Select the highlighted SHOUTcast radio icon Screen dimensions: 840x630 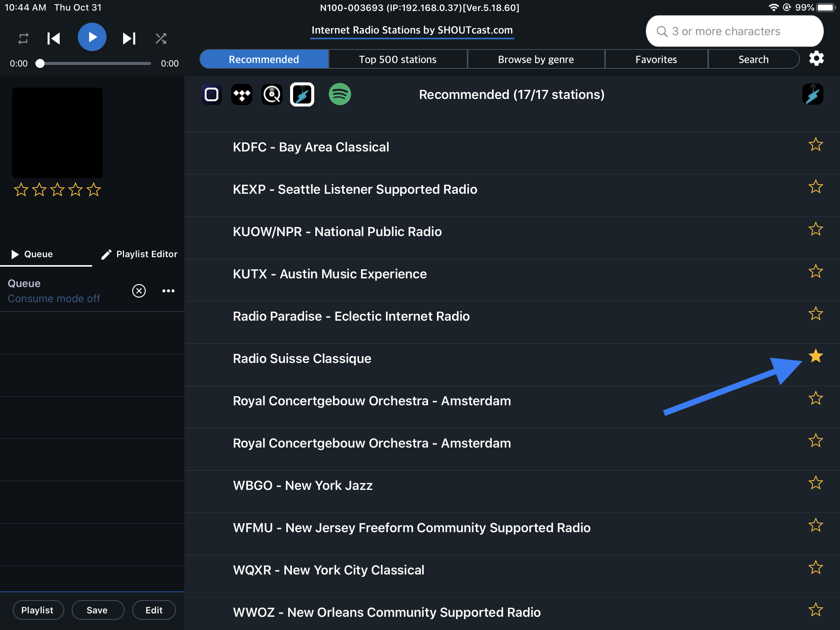(302, 94)
